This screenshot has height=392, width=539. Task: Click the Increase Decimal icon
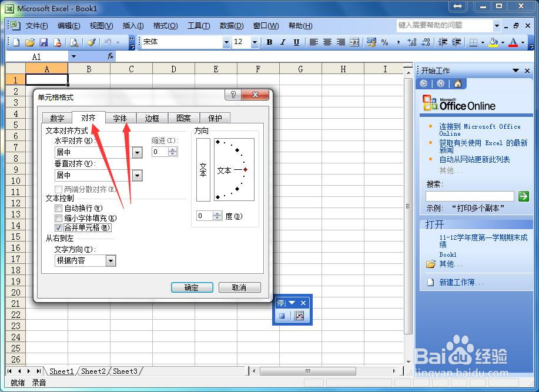(412, 42)
